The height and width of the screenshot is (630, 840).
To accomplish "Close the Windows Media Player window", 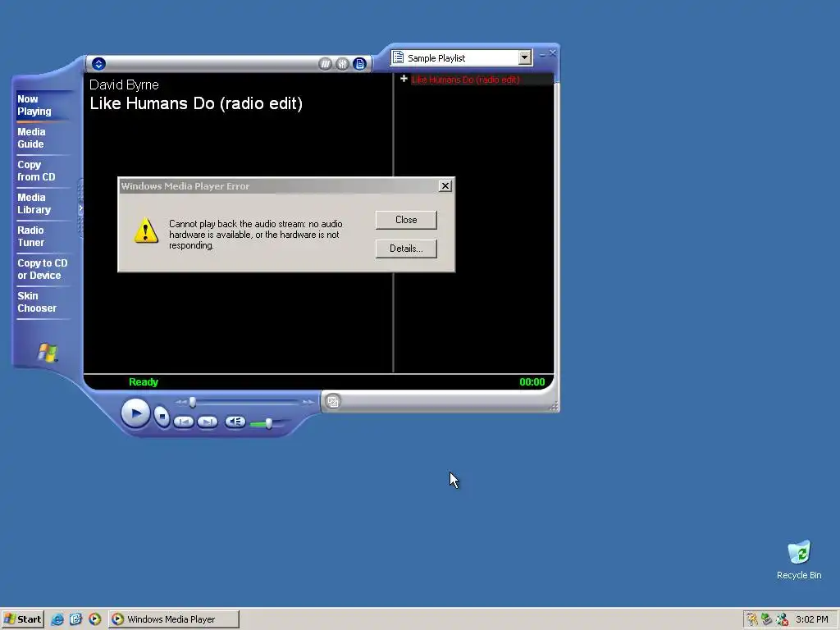I will coord(553,53).
